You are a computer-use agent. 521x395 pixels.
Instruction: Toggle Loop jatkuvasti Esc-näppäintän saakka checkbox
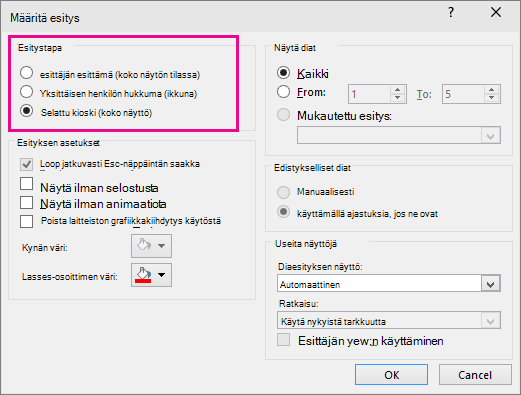[26, 164]
